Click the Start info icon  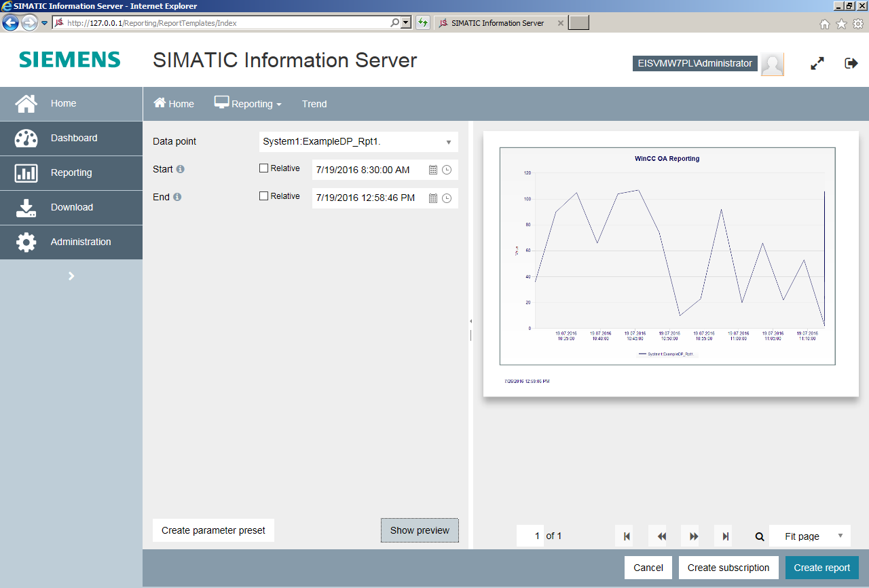(181, 169)
